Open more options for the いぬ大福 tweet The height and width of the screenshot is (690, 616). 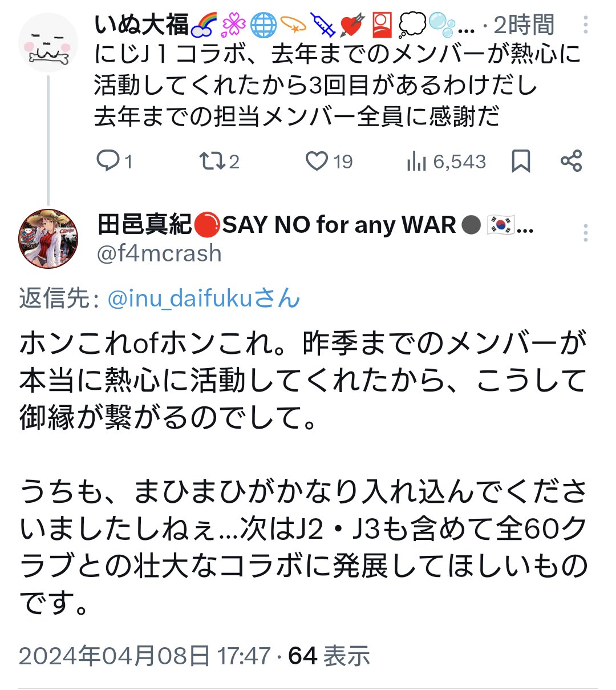[x=586, y=25]
